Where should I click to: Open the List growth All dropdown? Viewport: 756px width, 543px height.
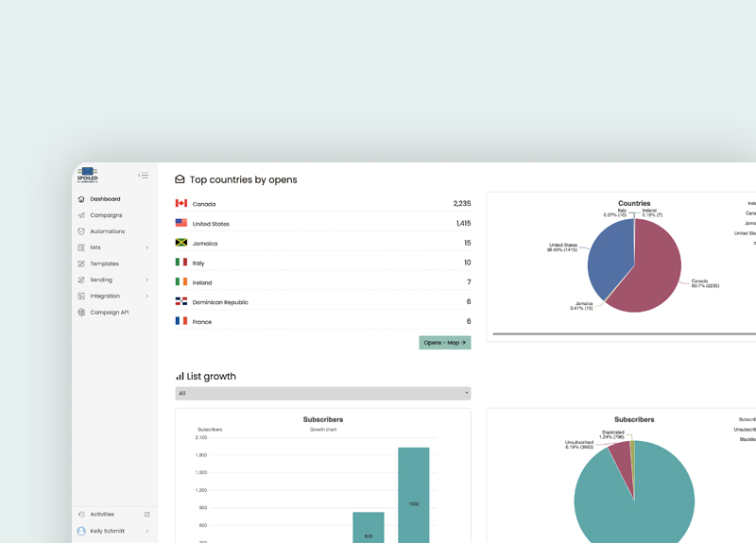tap(322, 393)
